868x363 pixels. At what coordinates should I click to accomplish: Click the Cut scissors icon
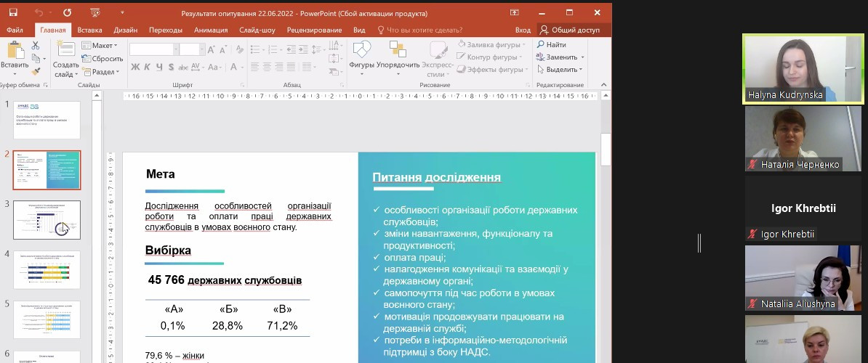(x=35, y=46)
